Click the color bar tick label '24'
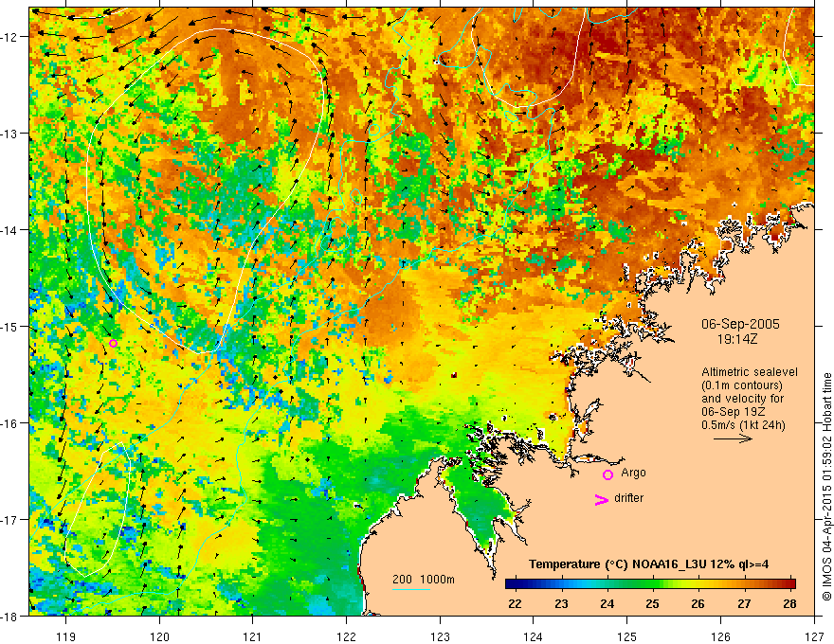 [x=607, y=603]
